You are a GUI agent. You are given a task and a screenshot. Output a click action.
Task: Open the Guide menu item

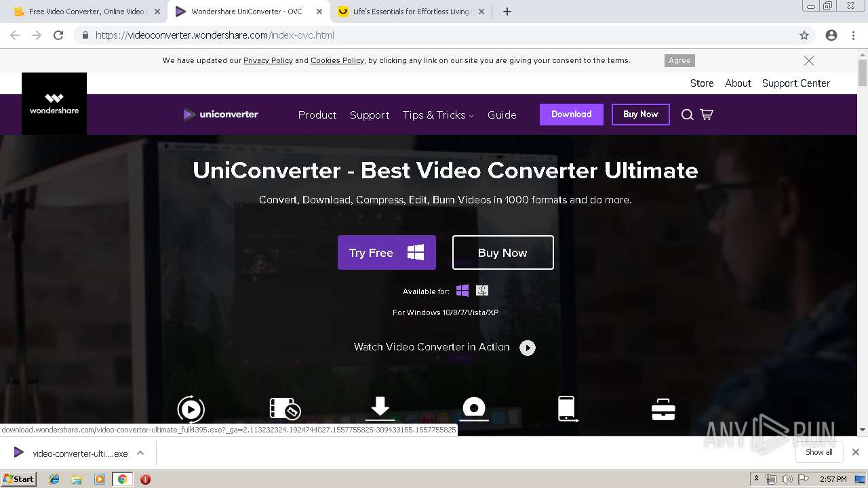(x=502, y=115)
